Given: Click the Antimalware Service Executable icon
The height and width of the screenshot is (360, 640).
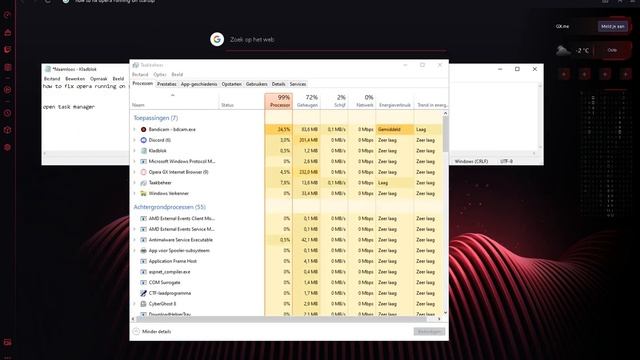Looking at the screenshot, I should 143,240.
